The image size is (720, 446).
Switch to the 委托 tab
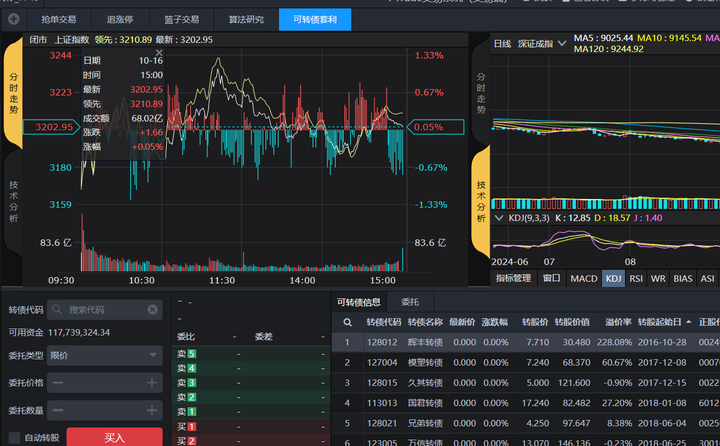(410, 301)
